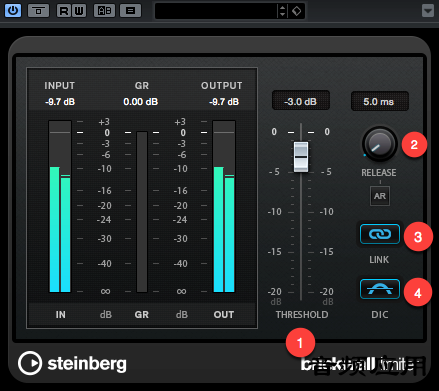This screenshot has width=439, height=391.
Task: Switch A/B settings comparison button
Action: [104, 11]
